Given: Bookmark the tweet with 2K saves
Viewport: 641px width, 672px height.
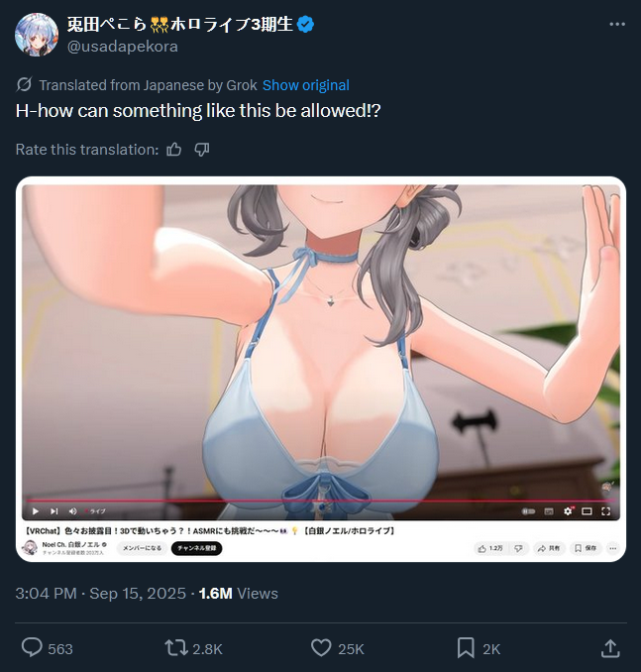Looking at the screenshot, I should [x=466, y=648].
